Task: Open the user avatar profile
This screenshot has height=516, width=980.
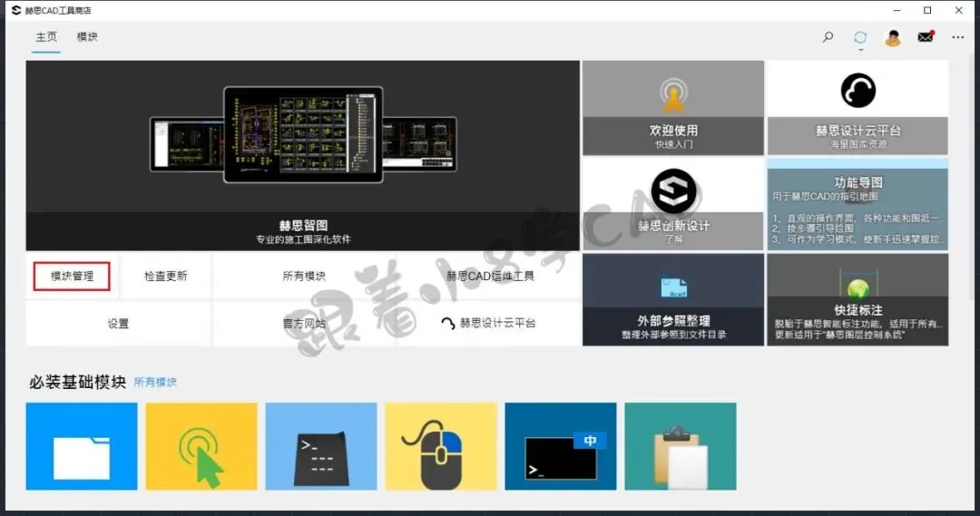Action: click(x=893, y=38)
